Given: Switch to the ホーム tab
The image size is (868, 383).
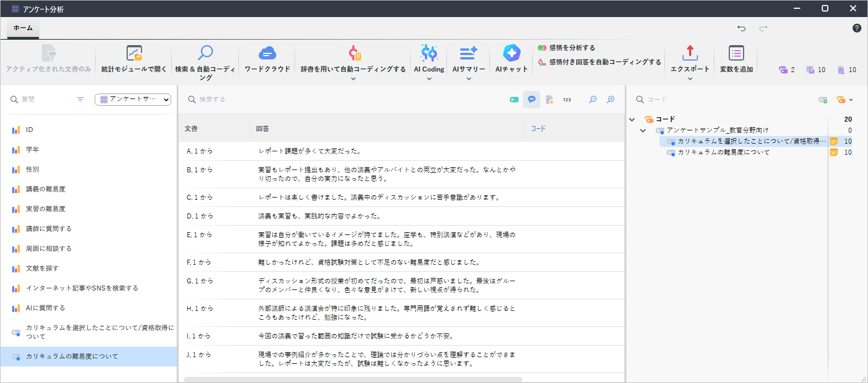Looking at the screenshot, I should tap(23, 28).
